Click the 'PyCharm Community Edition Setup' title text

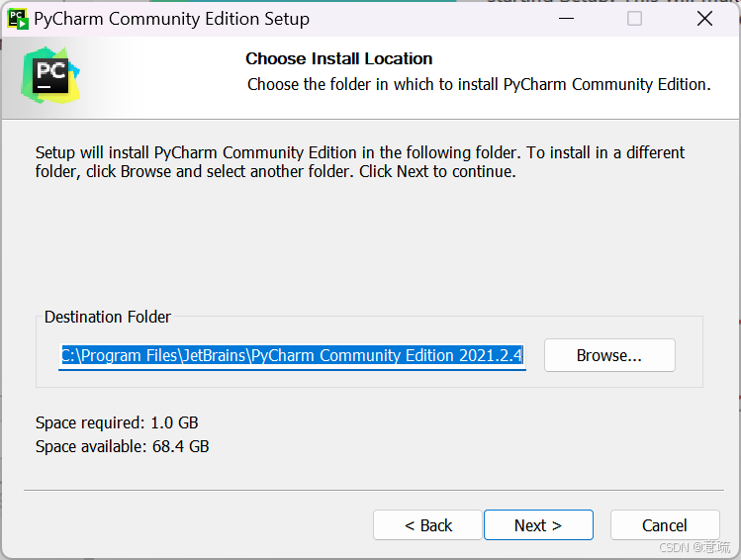click(171, 19)
